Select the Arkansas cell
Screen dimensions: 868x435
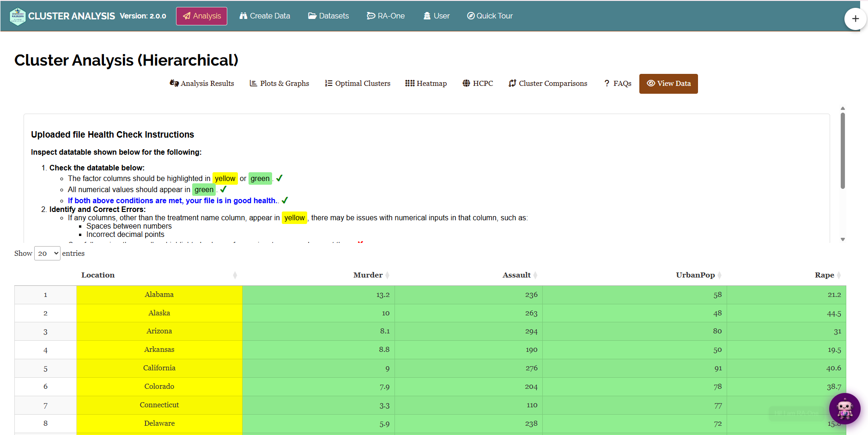pos(159,350)
